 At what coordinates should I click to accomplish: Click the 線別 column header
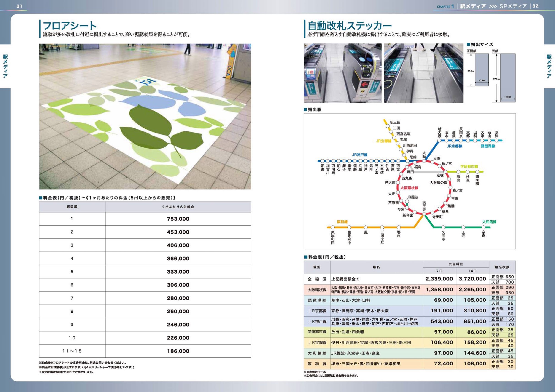(x=317, y=267)
